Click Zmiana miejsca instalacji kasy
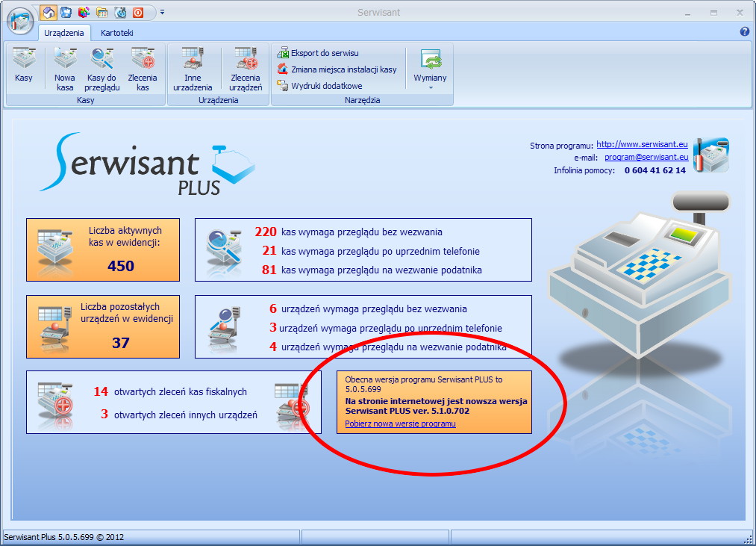Screen dimensions: 756x546 coord(337,69)
